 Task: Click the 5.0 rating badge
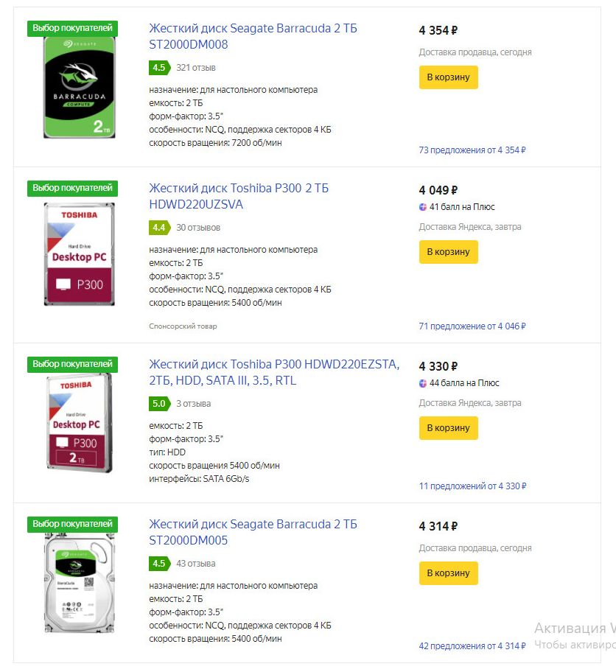[x=159, y=404]
